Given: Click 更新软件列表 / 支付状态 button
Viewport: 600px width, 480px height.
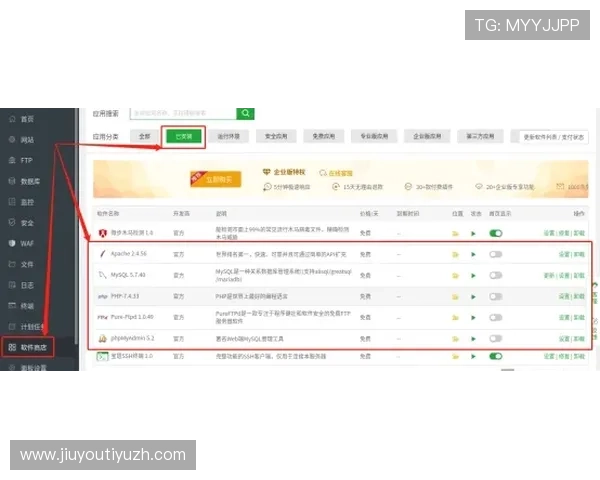Looking at the screenshot, I should click(554, 137).
